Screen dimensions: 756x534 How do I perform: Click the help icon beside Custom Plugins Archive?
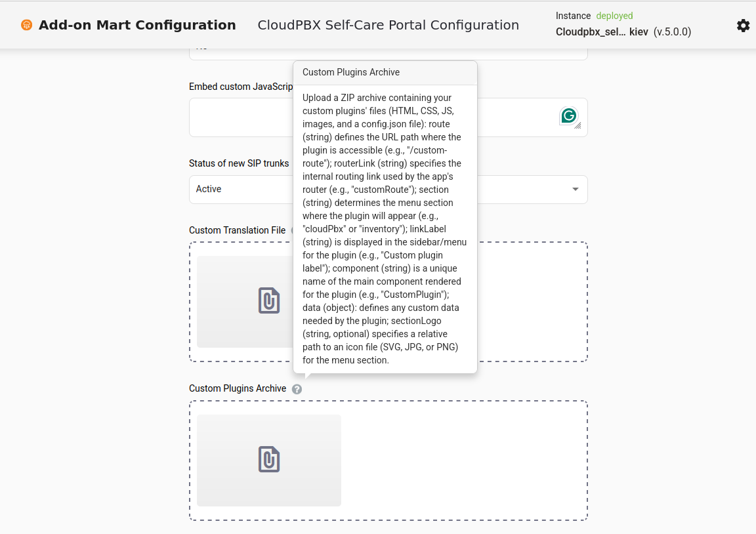point(297,389)
